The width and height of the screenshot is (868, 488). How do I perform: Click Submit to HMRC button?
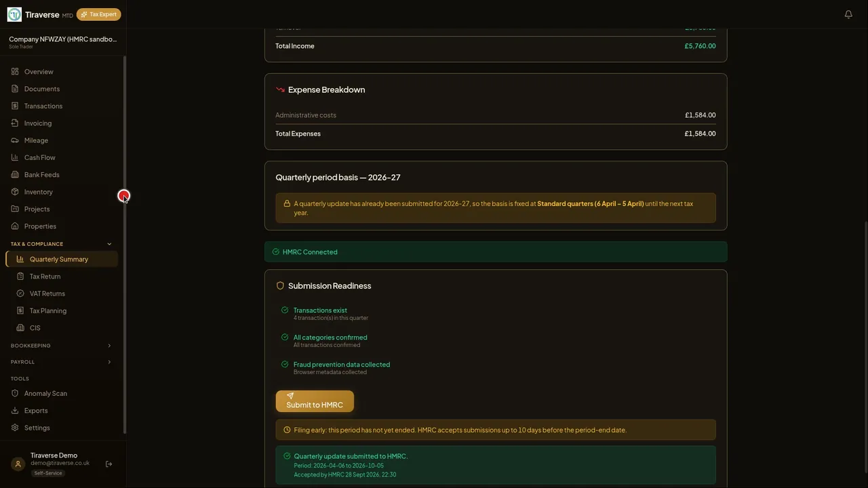coord(315,401)
